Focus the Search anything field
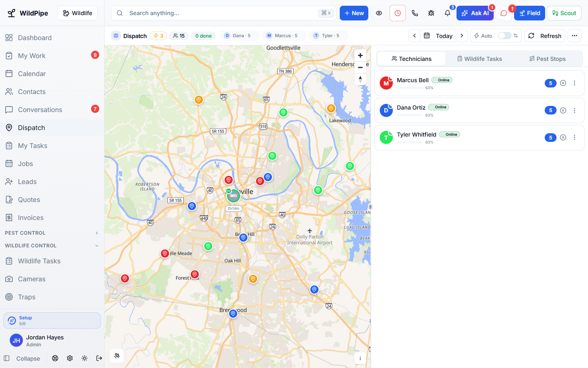Screen dimensions: 588x368 [224, 13]
